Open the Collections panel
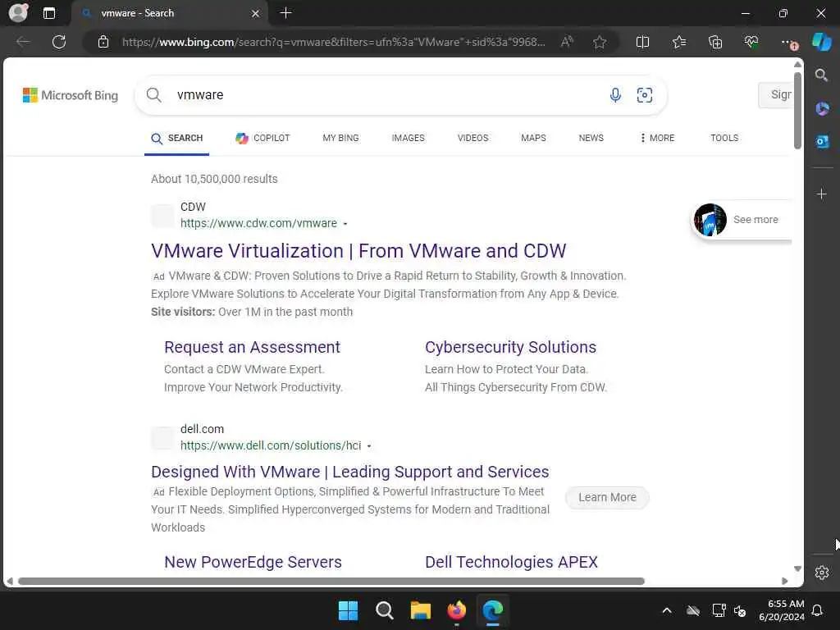The width and height of the screenshot is (840, 630). pyautogui.click(x=715, y=42)
